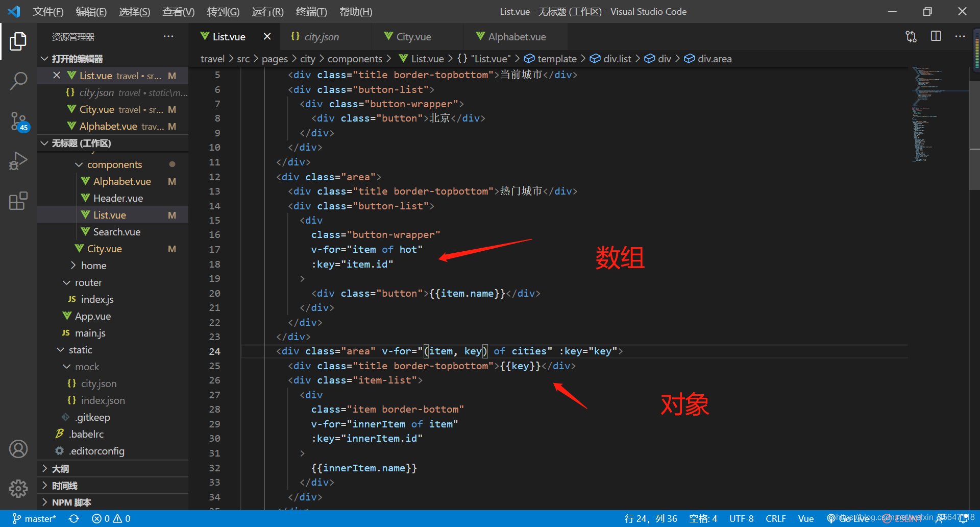Image resolution: width=980 pixels, height=527 pixels.
Task: Split the editor to the right
Action: point(936,36)
